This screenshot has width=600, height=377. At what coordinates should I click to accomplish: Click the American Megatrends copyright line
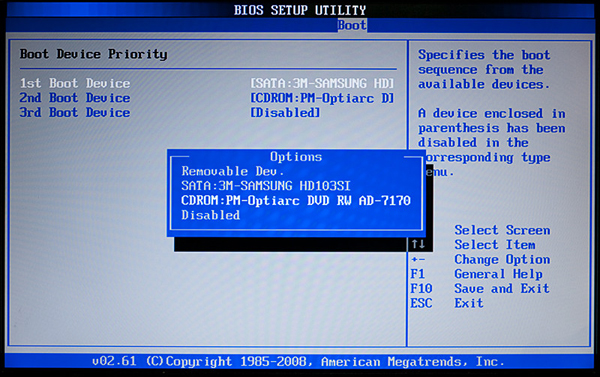(298, 362)
